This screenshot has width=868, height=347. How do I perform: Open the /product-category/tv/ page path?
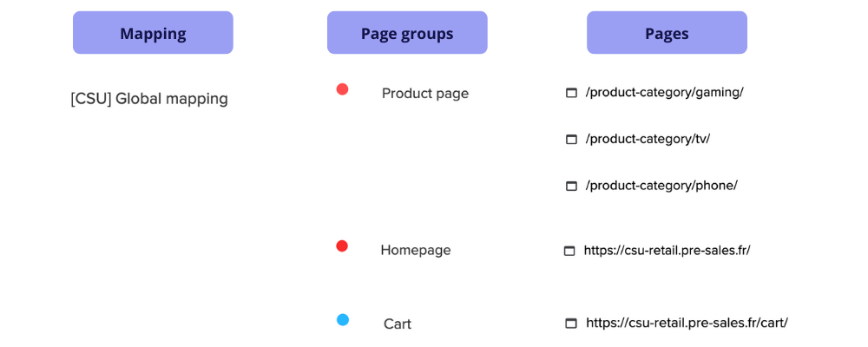648,139
